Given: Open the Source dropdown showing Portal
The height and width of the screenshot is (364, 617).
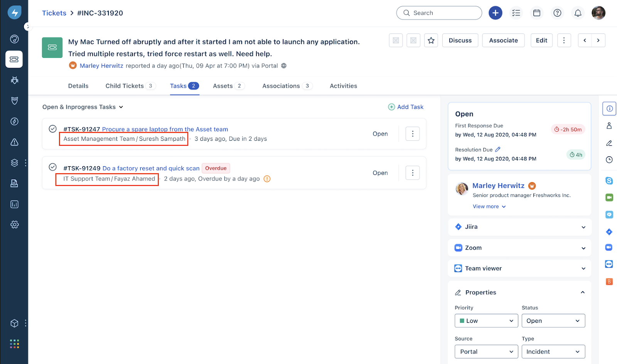Looking at the screenshot, I should click(x=487, y=351).
